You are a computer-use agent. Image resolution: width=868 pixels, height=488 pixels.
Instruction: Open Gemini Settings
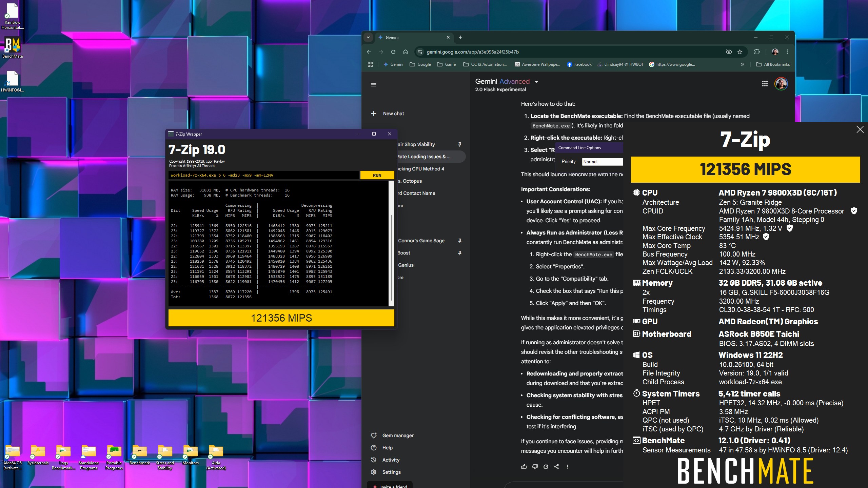[x=386, y=472]
